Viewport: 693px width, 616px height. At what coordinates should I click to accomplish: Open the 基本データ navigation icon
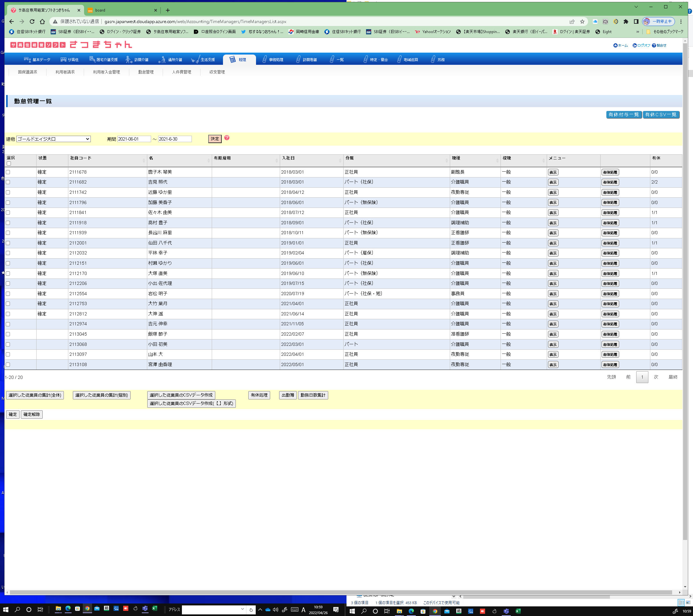(28, 59)
